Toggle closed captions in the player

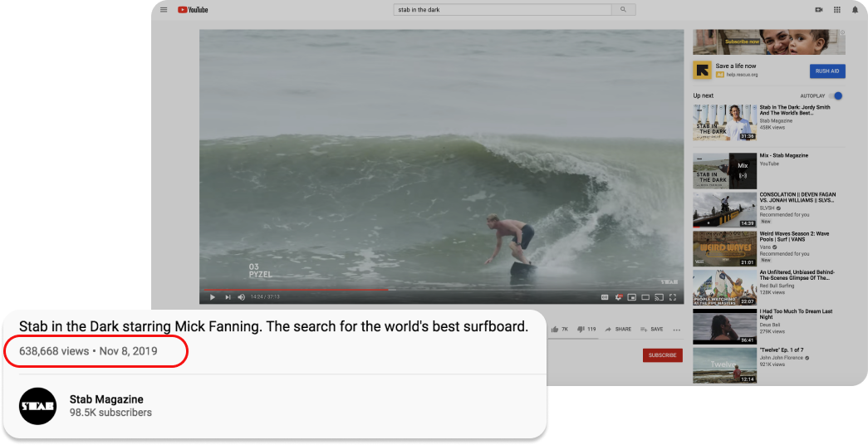(605, 297)
